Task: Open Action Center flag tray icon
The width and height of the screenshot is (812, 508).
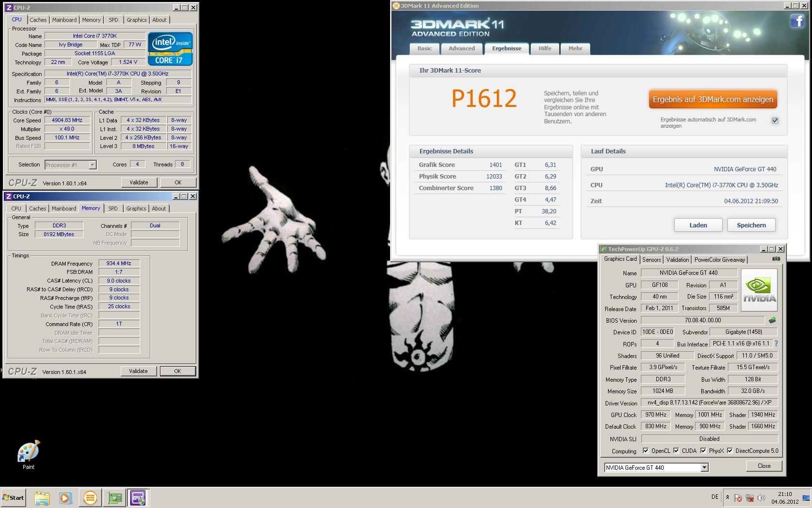Action: pyautogui.click(x=738, y=498)
